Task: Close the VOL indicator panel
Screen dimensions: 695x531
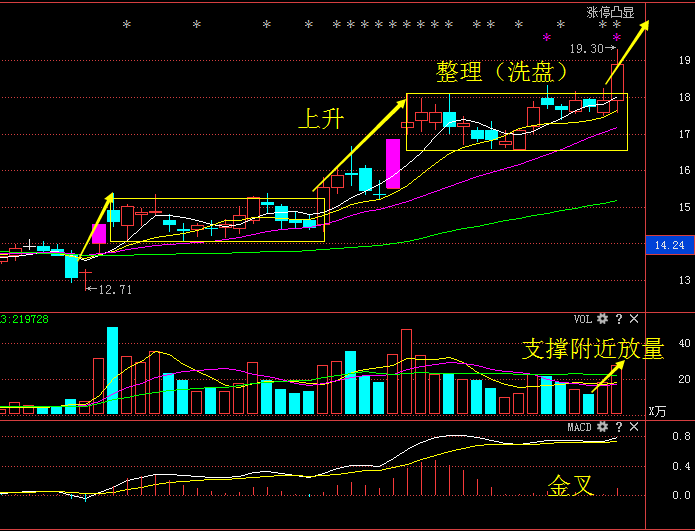Action: pyautogui.click(x=634, y=319)
